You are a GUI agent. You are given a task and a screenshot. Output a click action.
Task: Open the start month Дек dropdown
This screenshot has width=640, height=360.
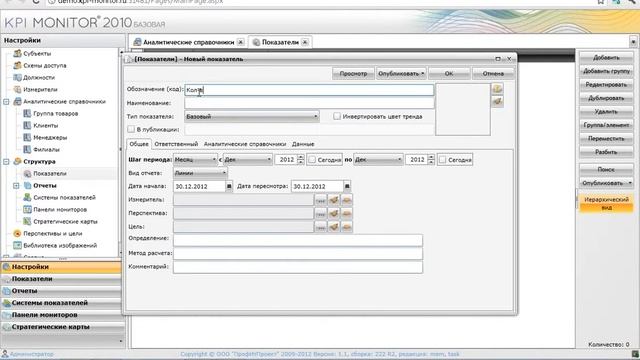(248, 160)
